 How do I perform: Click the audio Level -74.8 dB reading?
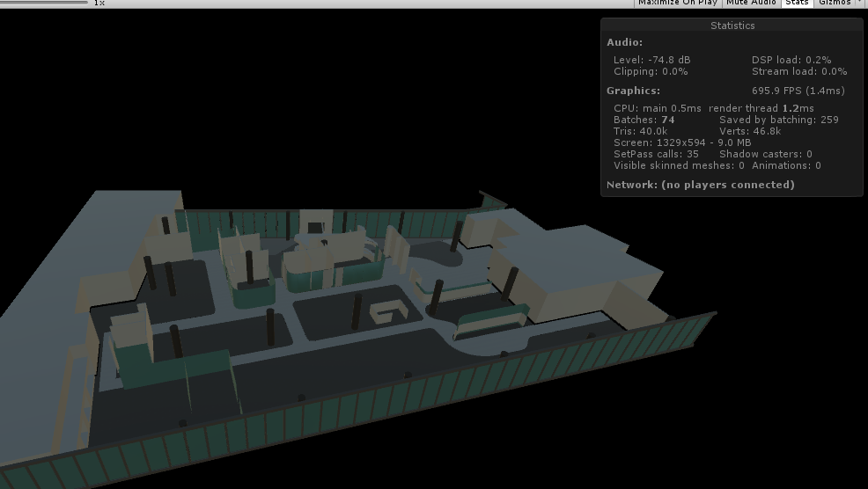click(x=651, y=60)
